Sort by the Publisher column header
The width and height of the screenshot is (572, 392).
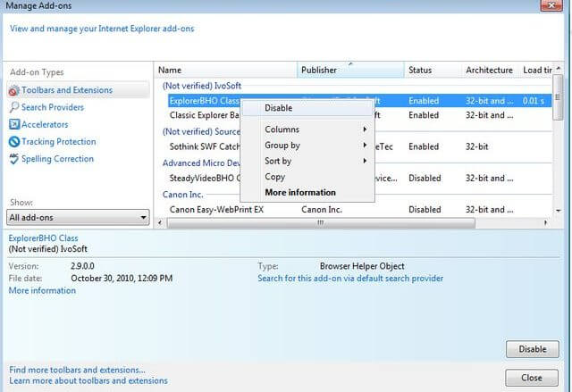coord(350,70)
